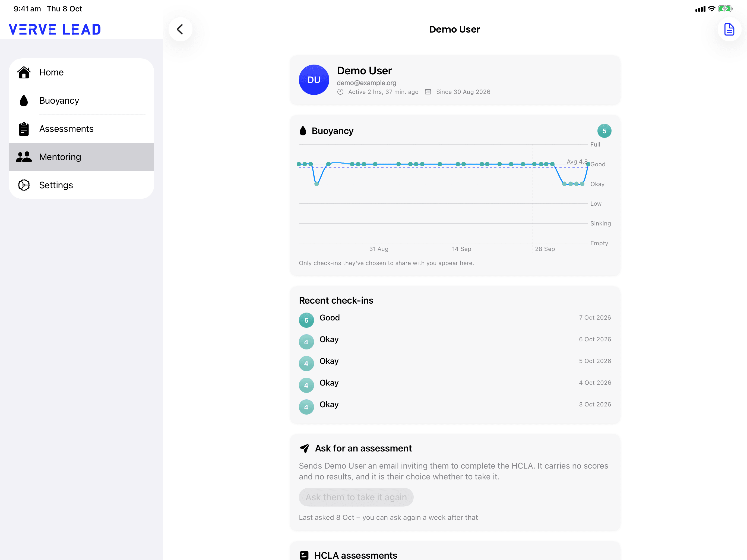Tap the battery icon in status bar

tap(725, 9)
